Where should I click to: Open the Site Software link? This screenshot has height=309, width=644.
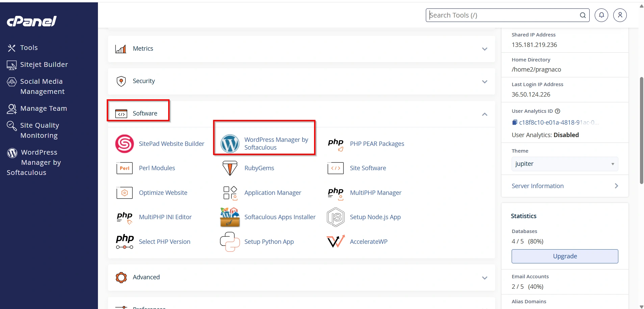point(368,168)
